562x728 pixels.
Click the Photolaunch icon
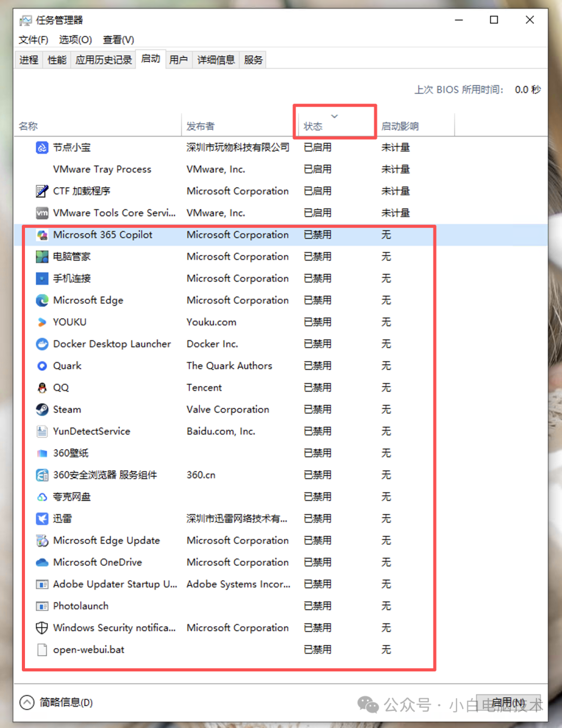click(x=42, y=606)
